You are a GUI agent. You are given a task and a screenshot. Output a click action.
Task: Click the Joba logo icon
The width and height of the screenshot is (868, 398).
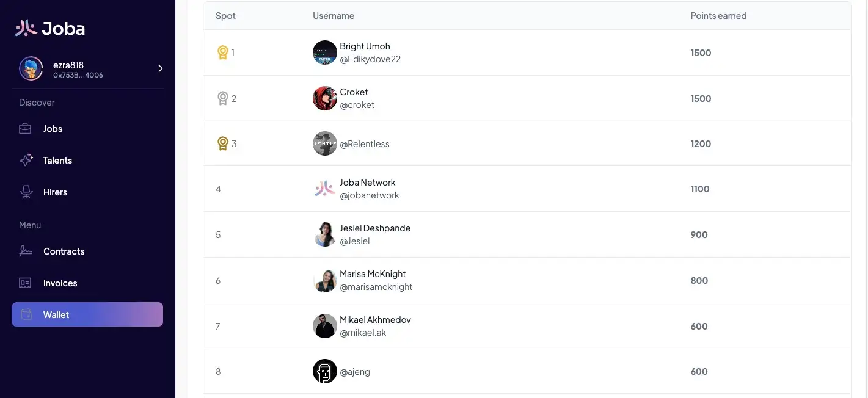[x=26, y=28]
